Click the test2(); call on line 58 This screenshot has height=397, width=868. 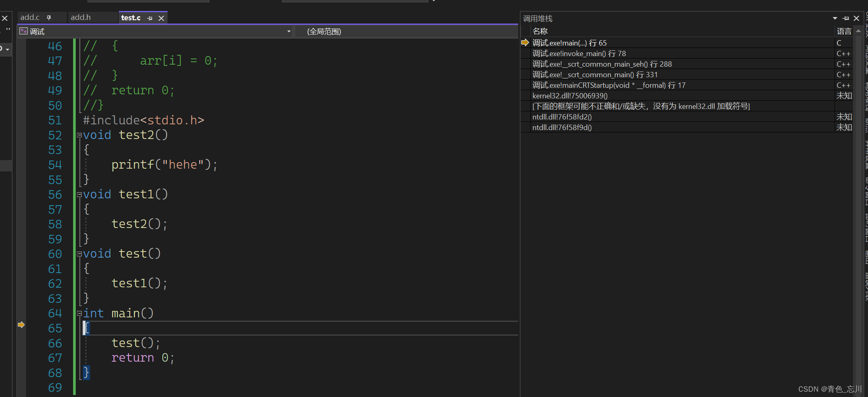pyautogui.click(x=140, y=224)
